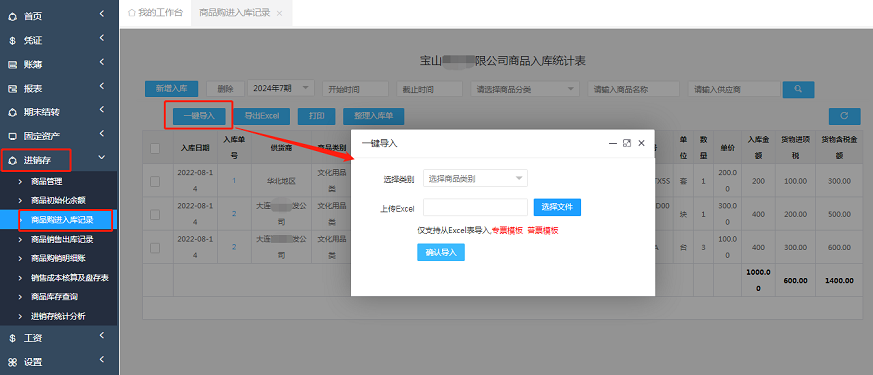Open 商品销售出库记录 in sidebar
The height and width of the screenshot is (375, 873).
pos(62,240)
